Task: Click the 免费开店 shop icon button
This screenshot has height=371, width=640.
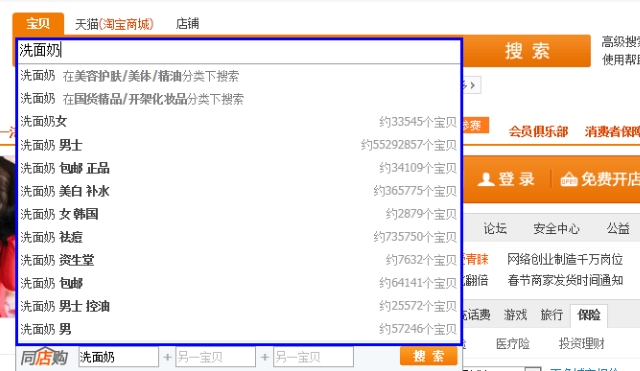Action: (x=599, y=179)
